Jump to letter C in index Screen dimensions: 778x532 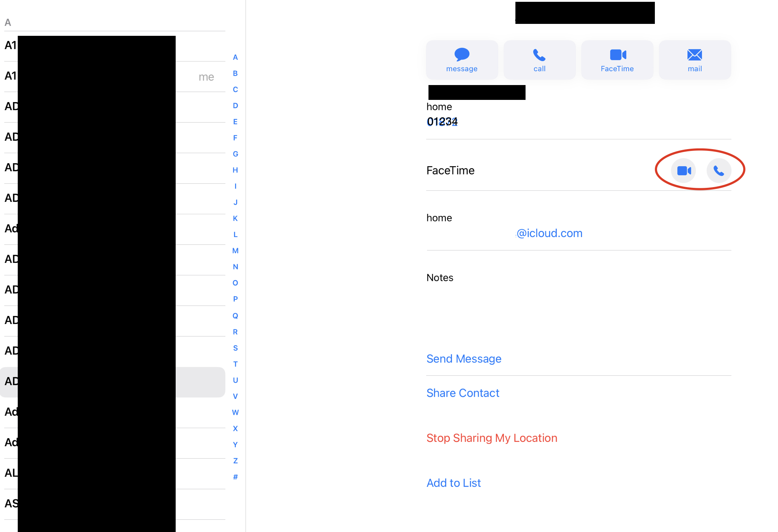tap(235, 89)
